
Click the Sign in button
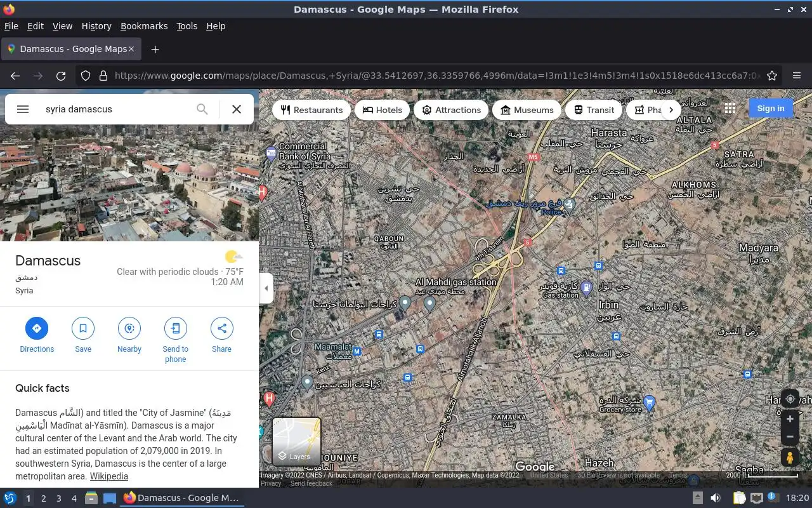tap(770, 109)
